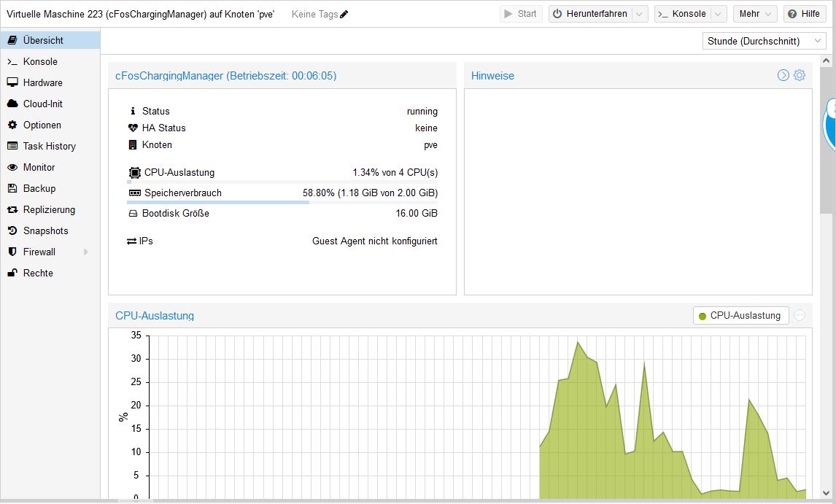This screenshot has height=504, width=836.
Task: Click the '16.00 GiB' bootdisk value
Action: (417, 213)
